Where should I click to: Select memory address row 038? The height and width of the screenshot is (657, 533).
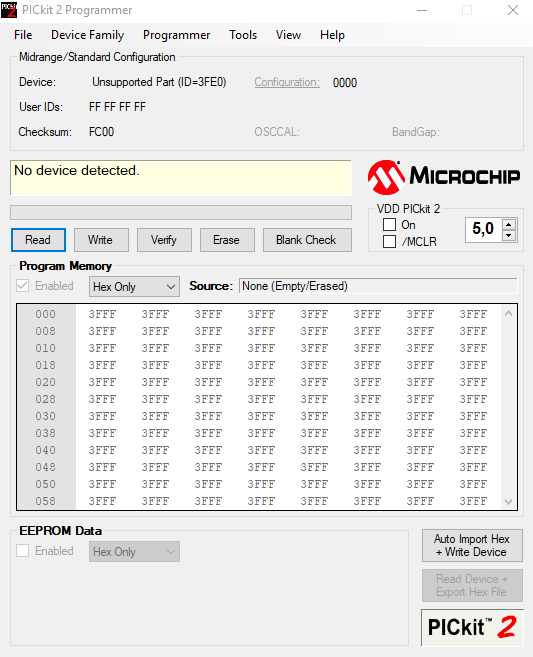[x=46, y=433]
